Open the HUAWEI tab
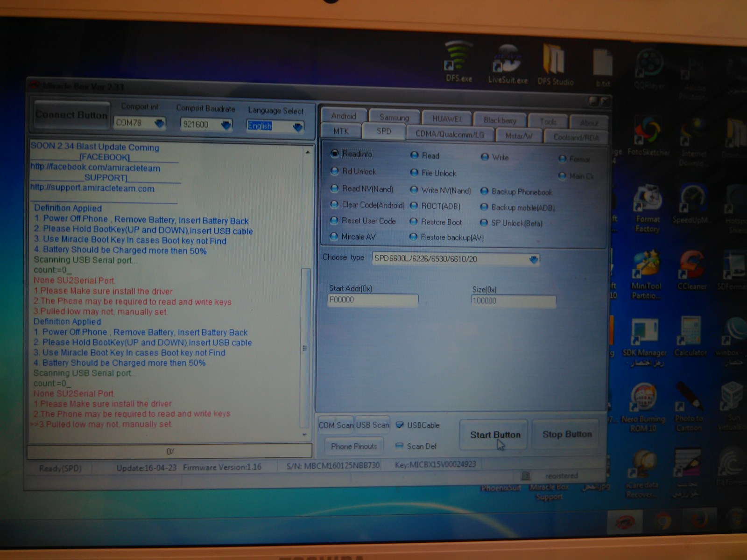Image resolution: width=747 pixels, height=560 pixels. 446,119
